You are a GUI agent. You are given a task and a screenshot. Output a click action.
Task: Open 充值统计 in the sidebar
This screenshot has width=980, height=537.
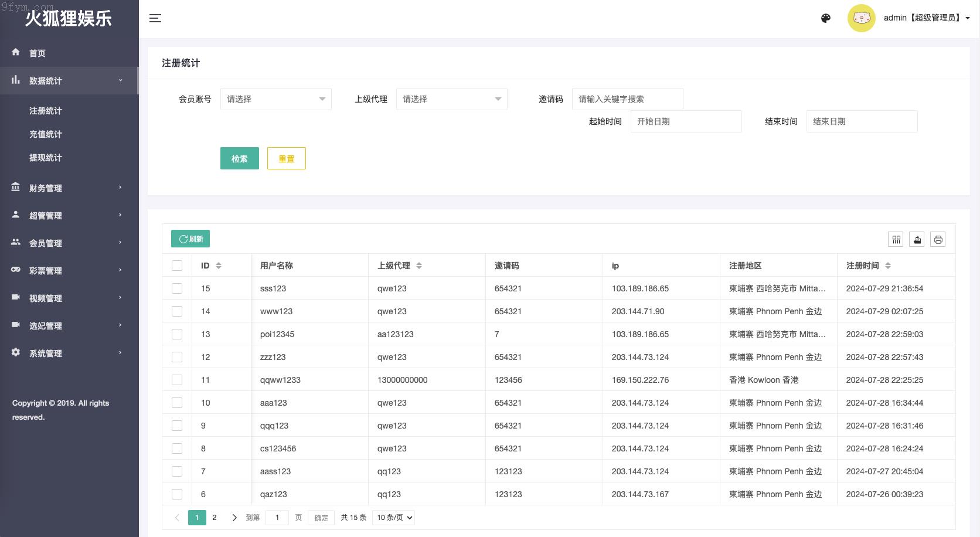pos(46,134)
